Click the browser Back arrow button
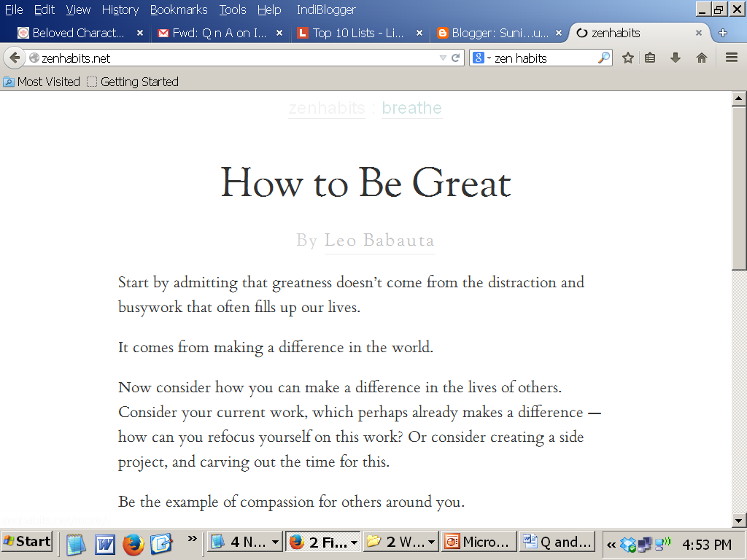This screenshot has width=747, height=560. pyautogui.click(x=15, y=58)
